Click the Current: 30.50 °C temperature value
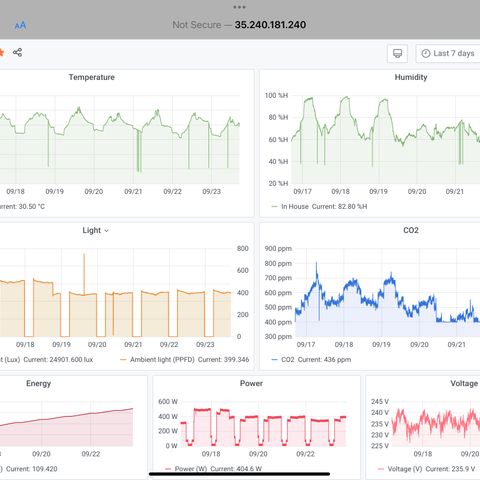Image resolution: width=480 pixels, height=480 pixels. click(x=22, y=206)
